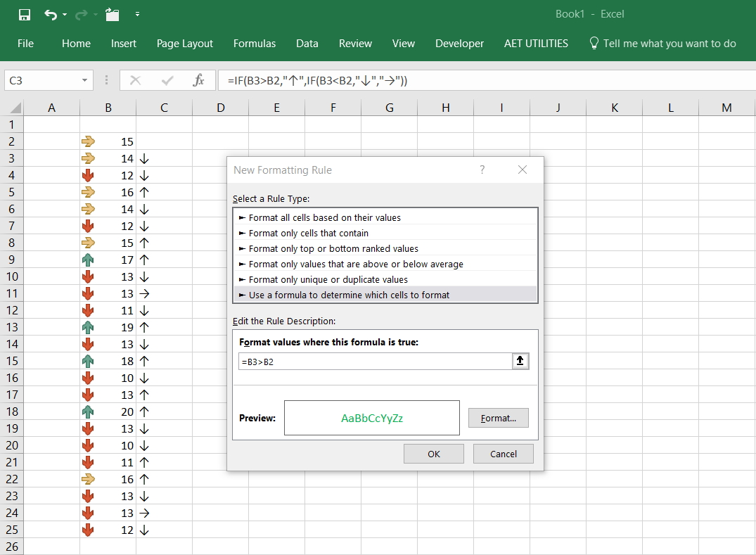Confirm the new rule with OK

(433, 453)
